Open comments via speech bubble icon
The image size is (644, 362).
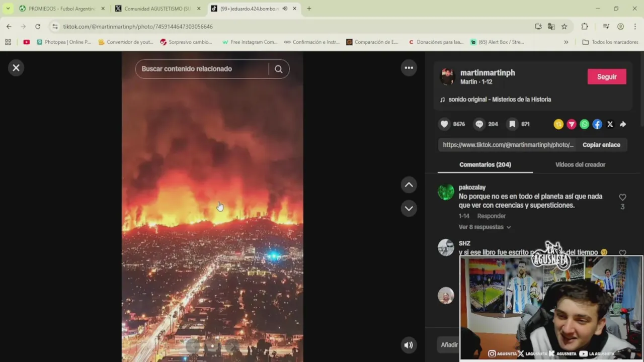[x=479, y=124]
